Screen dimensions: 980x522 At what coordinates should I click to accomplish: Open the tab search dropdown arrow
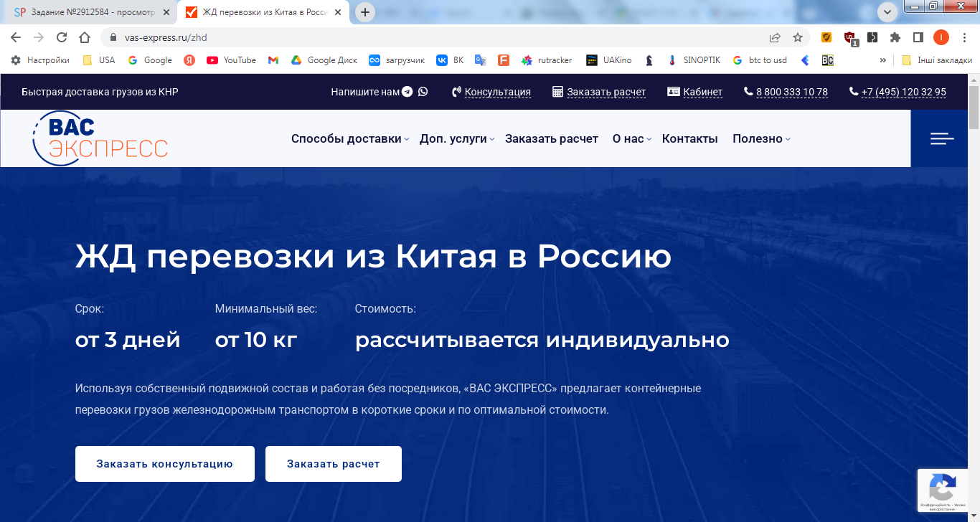coord(887,12)
